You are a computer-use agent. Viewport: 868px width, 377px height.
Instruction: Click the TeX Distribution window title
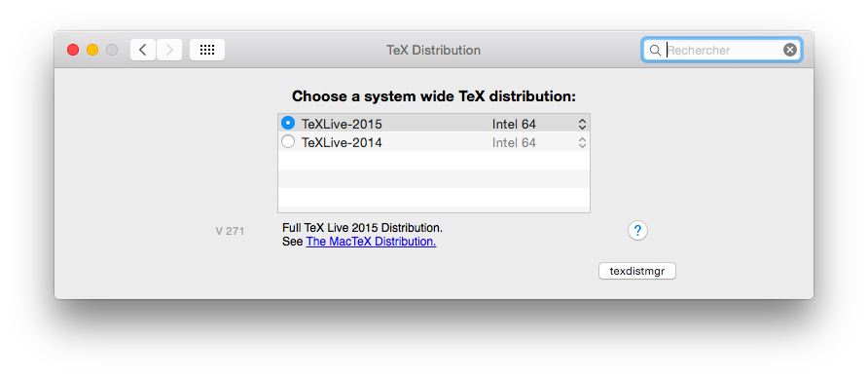click(433, 50)
